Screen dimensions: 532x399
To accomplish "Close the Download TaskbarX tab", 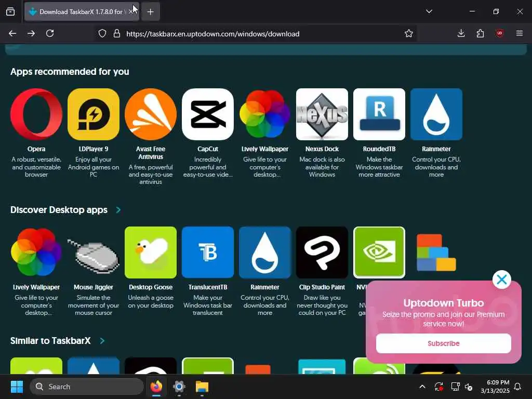I will tap(131, 12).
